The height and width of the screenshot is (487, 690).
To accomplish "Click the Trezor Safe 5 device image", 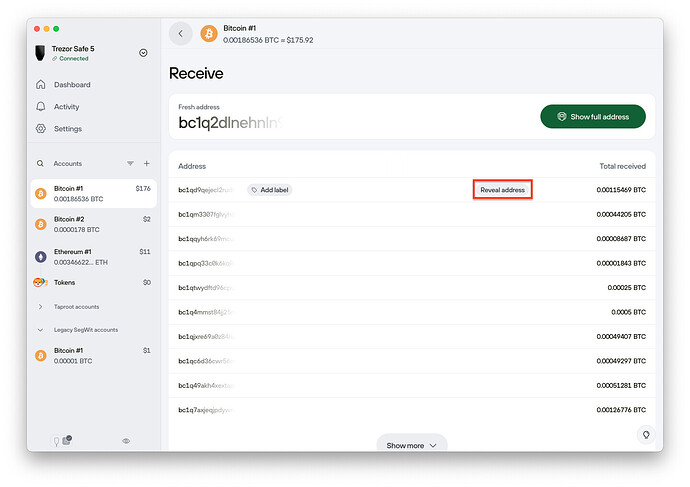I will 40,53.
